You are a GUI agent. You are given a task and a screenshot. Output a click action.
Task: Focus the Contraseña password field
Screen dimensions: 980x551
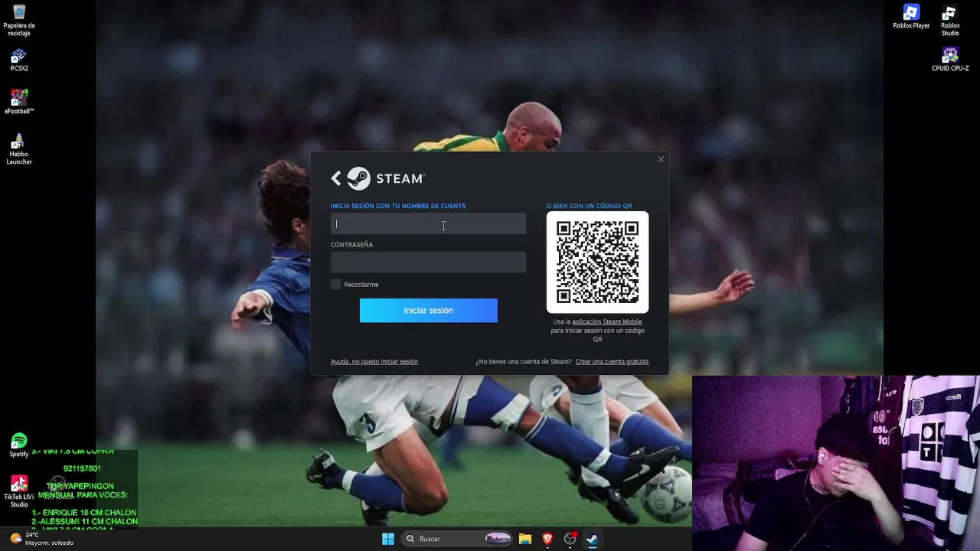click(x=428, y=262)
